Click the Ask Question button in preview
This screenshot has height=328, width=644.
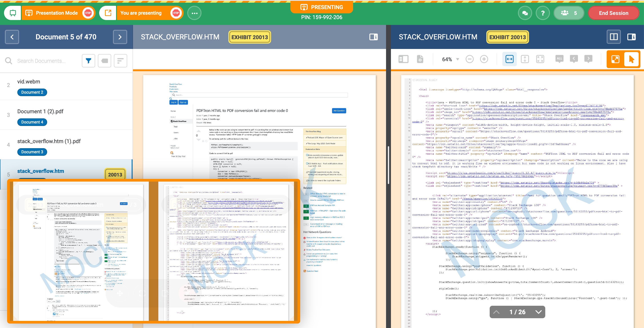[x=339, y=111]
